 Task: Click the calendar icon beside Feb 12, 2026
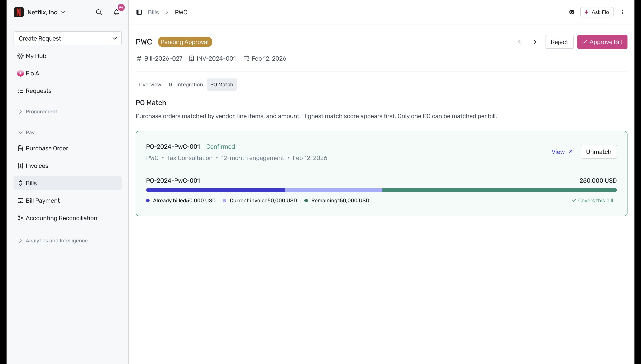(246, 58)
